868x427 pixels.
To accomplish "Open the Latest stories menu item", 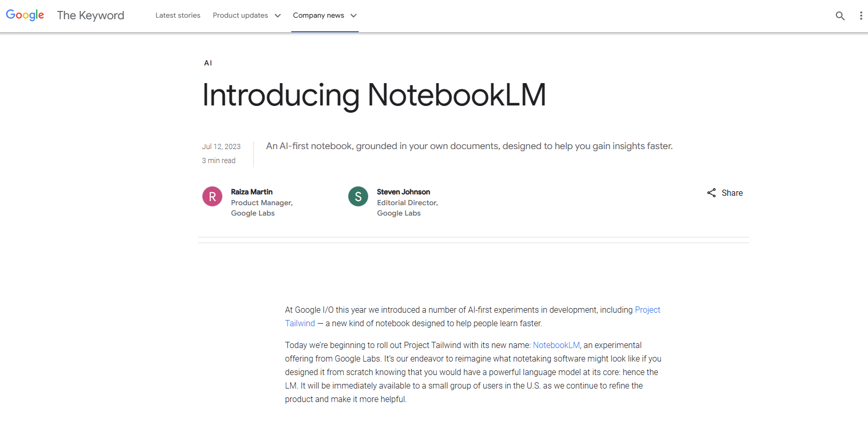I will point(178,16).
